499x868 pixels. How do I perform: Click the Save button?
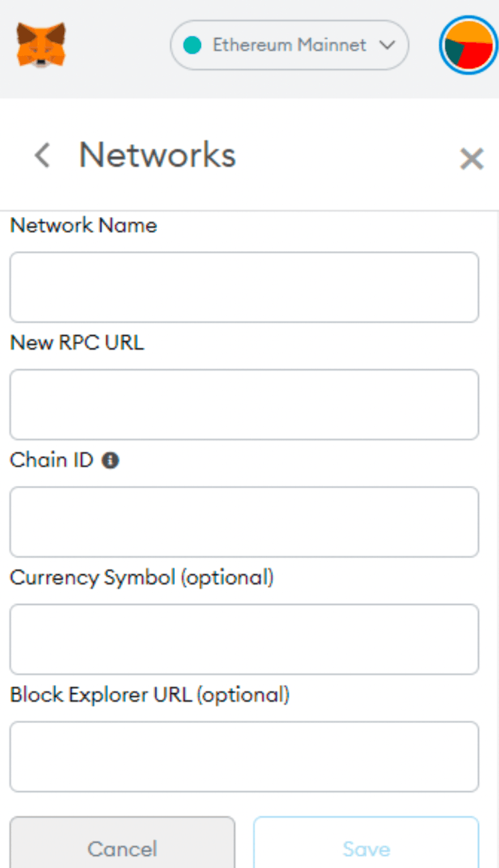[366, 848]
